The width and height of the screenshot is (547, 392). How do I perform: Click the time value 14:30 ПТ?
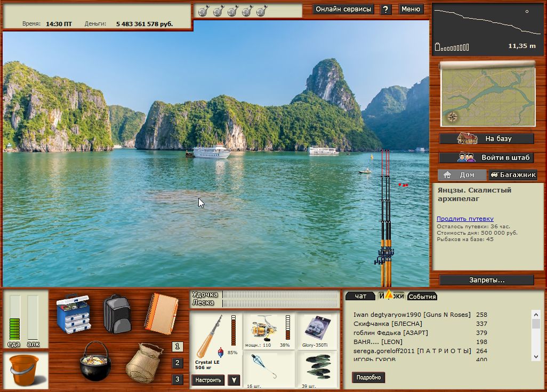(59, 24)
